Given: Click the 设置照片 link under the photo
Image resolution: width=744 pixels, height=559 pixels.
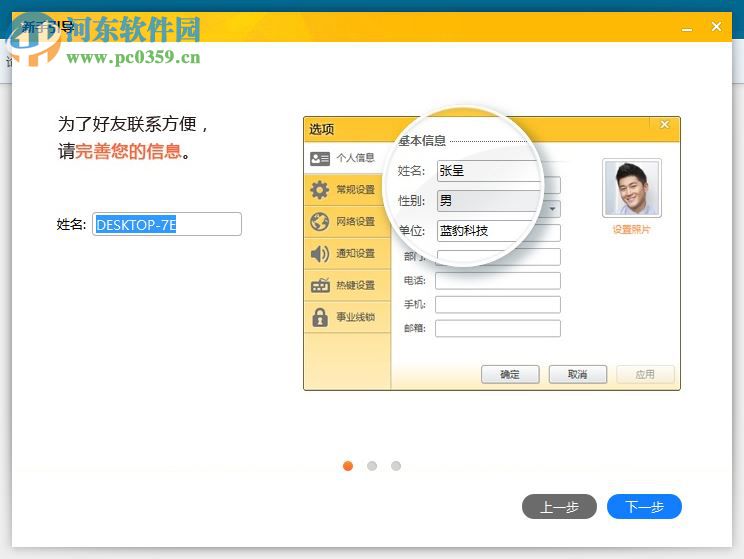Looking at the screenshot, I should pos(631,230).
